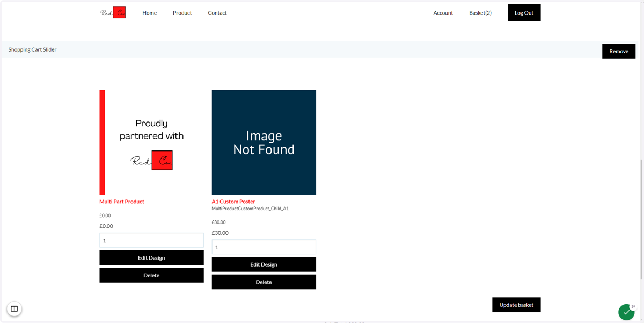
Task: Click the Update basket button
Action: click(x=516, y=305)
